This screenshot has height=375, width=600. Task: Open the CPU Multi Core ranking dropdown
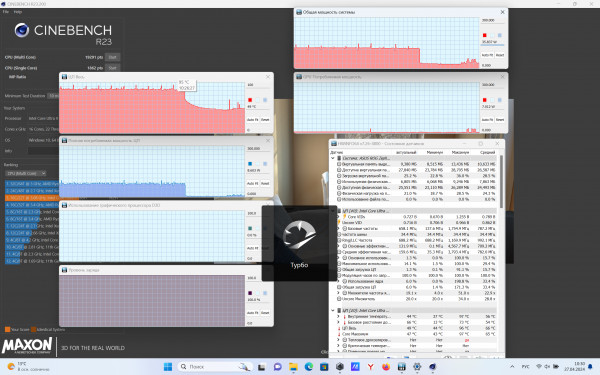[26, 173]
